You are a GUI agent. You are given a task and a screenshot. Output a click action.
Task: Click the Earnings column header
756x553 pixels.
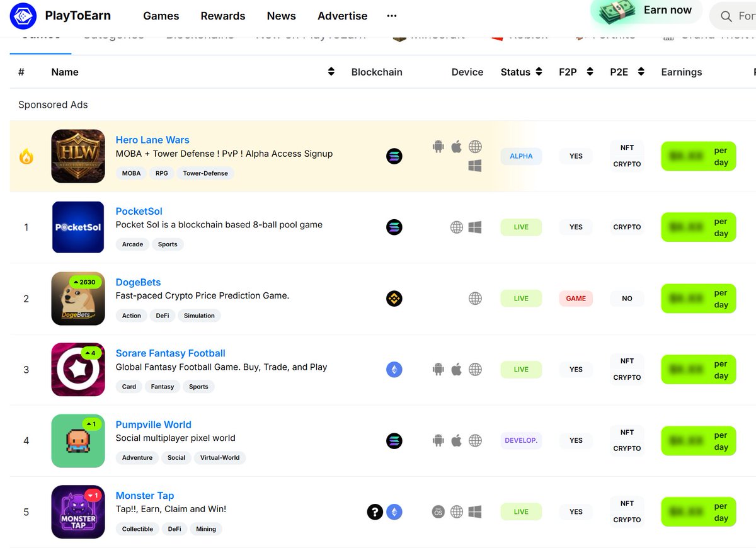[681, 72]
